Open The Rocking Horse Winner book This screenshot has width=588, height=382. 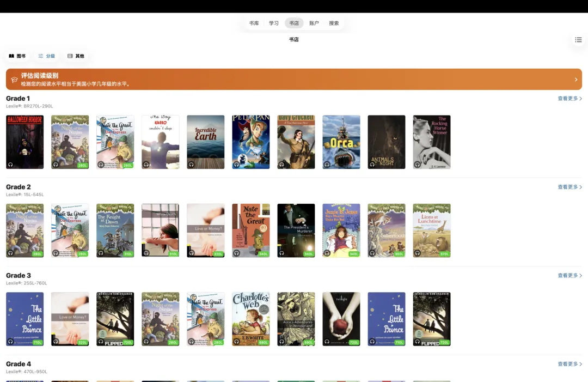[x=432, y=142]
